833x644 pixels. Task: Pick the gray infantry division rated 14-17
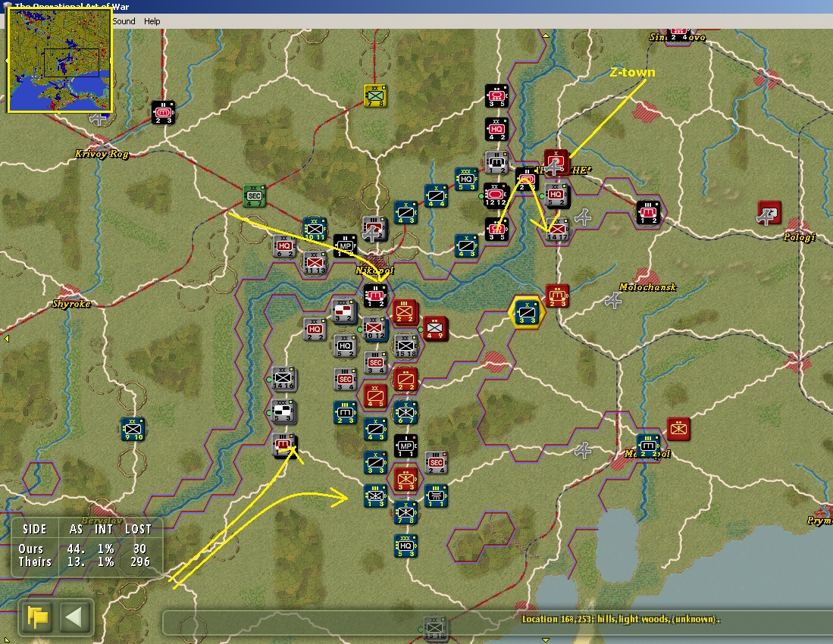(556, 230)
